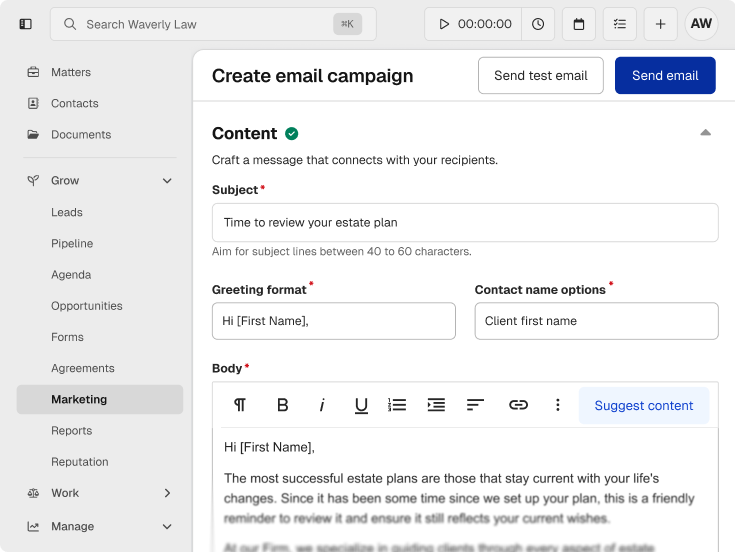
Task: Open the Contact name options dropdown
Action: click(x=596, y=321)
